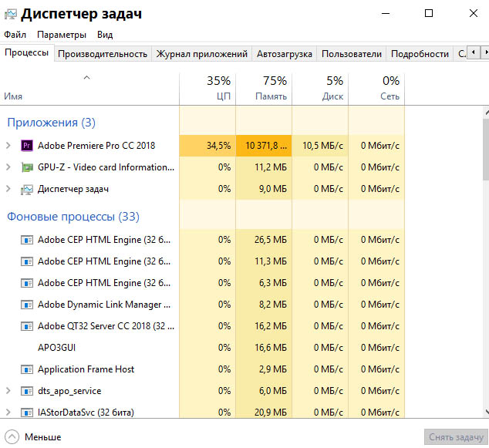Click the IAStorDataSvc process icon
489x448 pixels.
pos(27,413)
